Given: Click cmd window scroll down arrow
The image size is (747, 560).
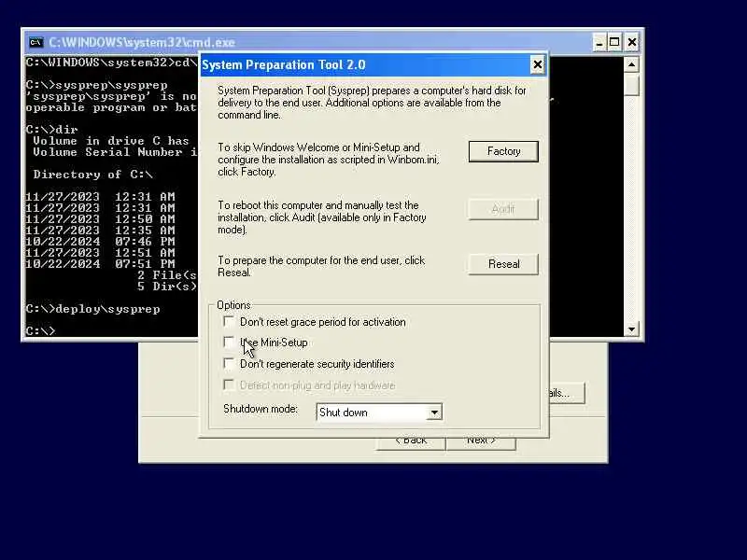Looking at the screenshot, I should (631, 329).
